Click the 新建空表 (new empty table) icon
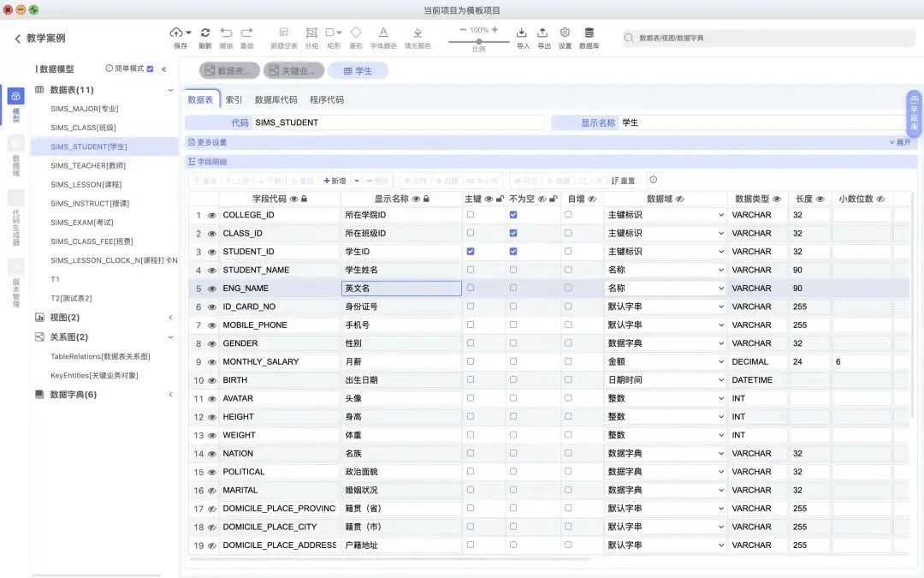924x578 pixels. coord(283,33)
